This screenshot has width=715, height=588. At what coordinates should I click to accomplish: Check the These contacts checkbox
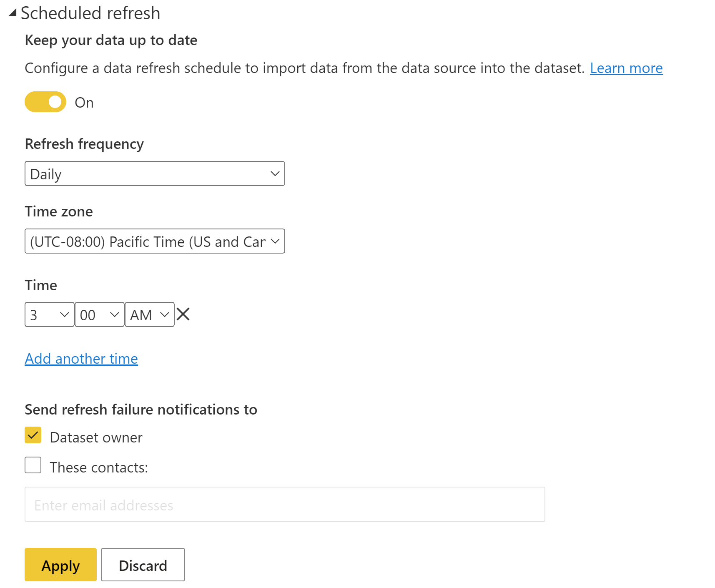pyautogui.click(x=33, y=465)
